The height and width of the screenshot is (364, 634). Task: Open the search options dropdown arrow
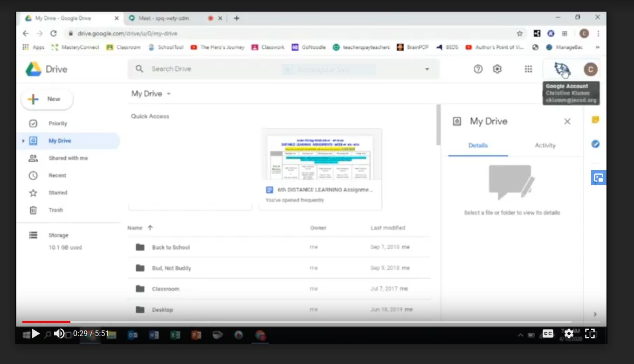(427, 69)
